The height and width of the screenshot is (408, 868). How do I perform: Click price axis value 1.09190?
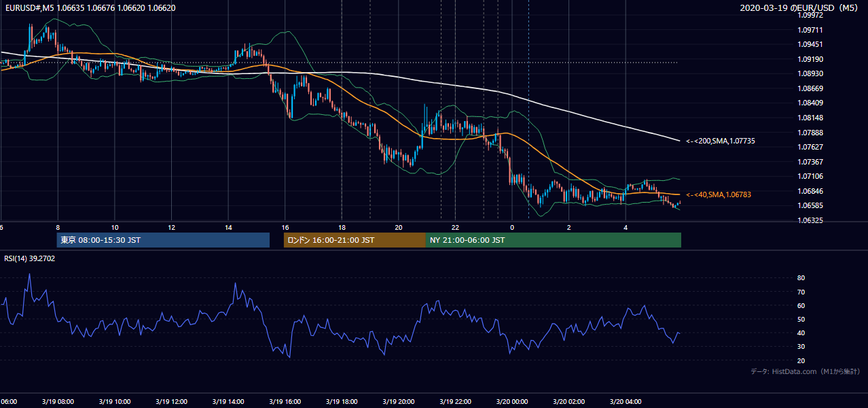811,59
